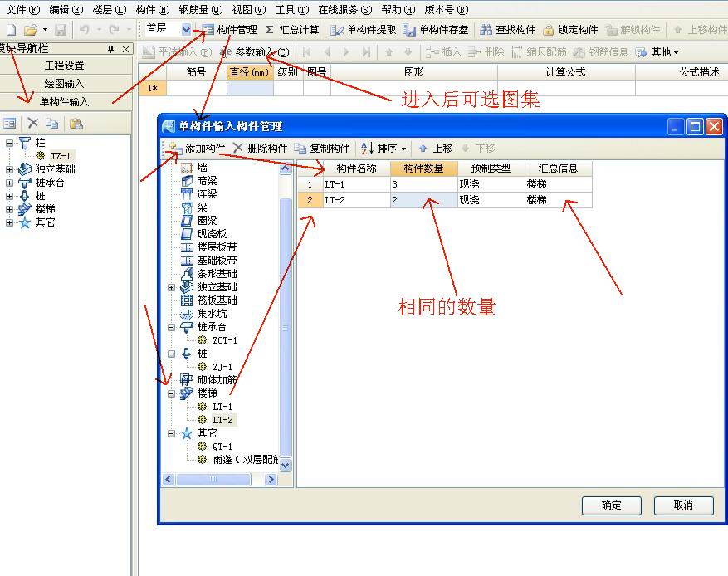The height and width of the screenshot is (576, 728).
Task: Select QT-1 in dialog tree
Action: pos(222,447)
